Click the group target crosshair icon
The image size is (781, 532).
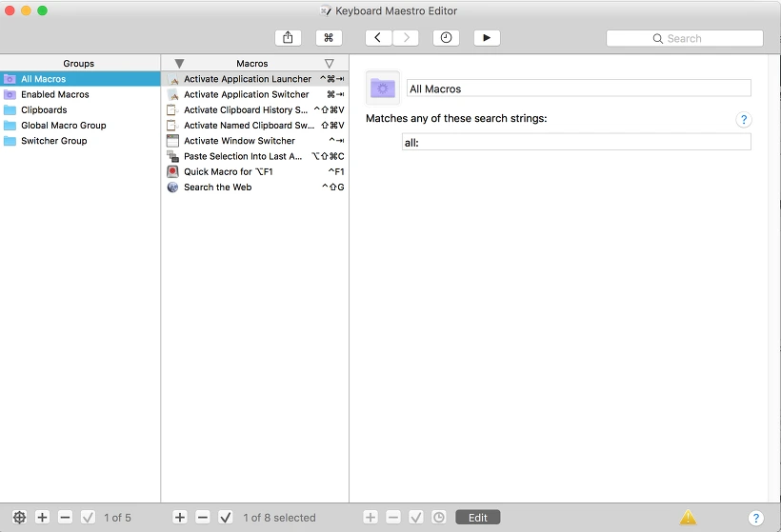pyautogui.click(x=19, y=518)
